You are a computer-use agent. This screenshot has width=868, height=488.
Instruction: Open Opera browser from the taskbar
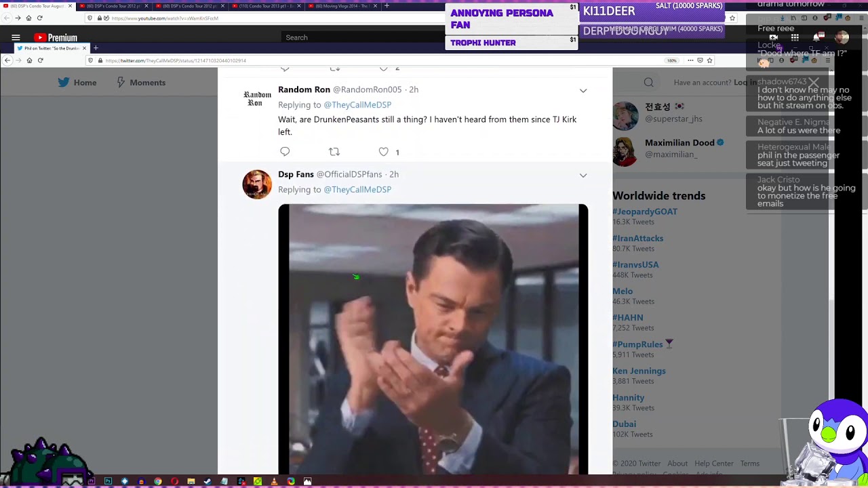coord(174,481)
